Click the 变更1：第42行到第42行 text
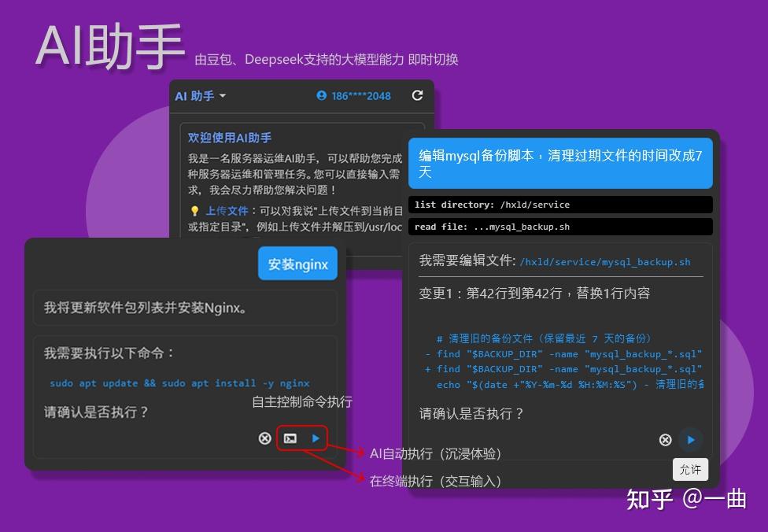The width and height of the screenshot is (768, 532). point(534,294)
